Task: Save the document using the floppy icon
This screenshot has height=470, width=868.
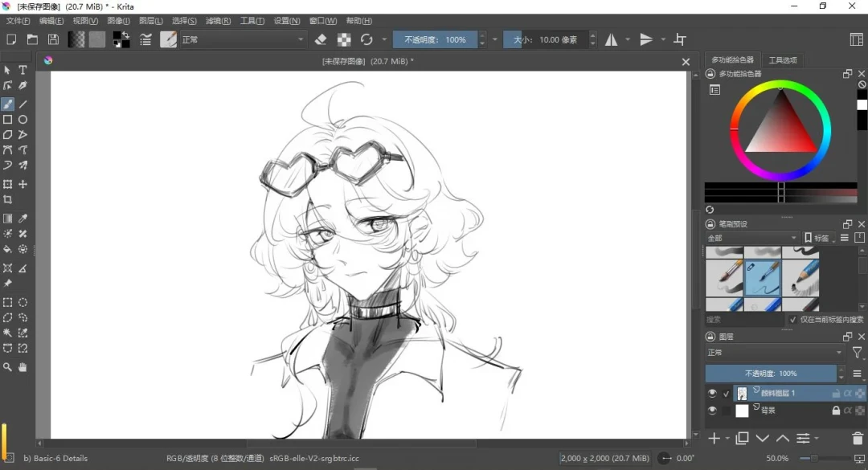Action: pyautogui.click(x=53, y=39)
